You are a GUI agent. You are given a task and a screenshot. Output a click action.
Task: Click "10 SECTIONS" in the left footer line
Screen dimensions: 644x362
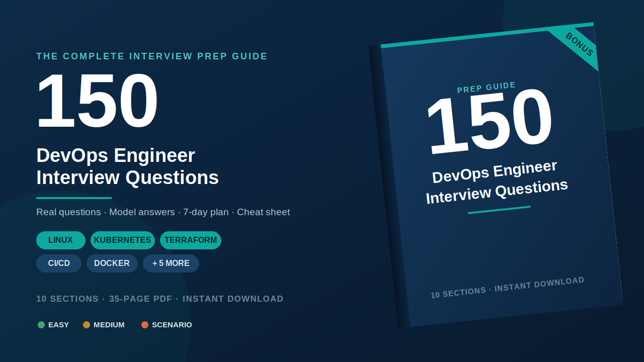point(67,299)
